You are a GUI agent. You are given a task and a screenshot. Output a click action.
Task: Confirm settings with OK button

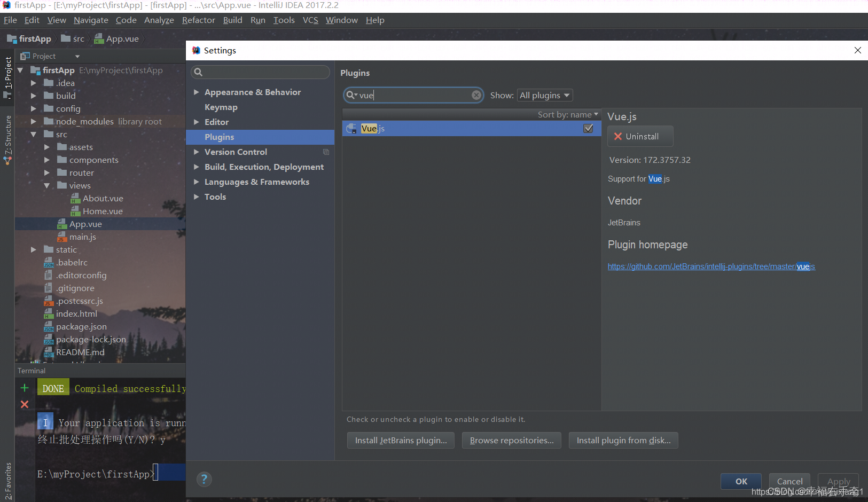pos(741,481)
